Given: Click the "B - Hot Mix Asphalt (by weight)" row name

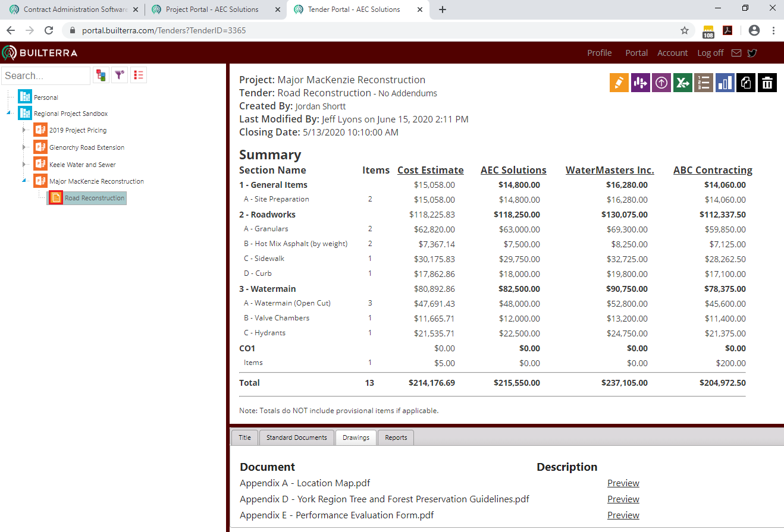Looking at the screenshot, I should click(296, 244).
